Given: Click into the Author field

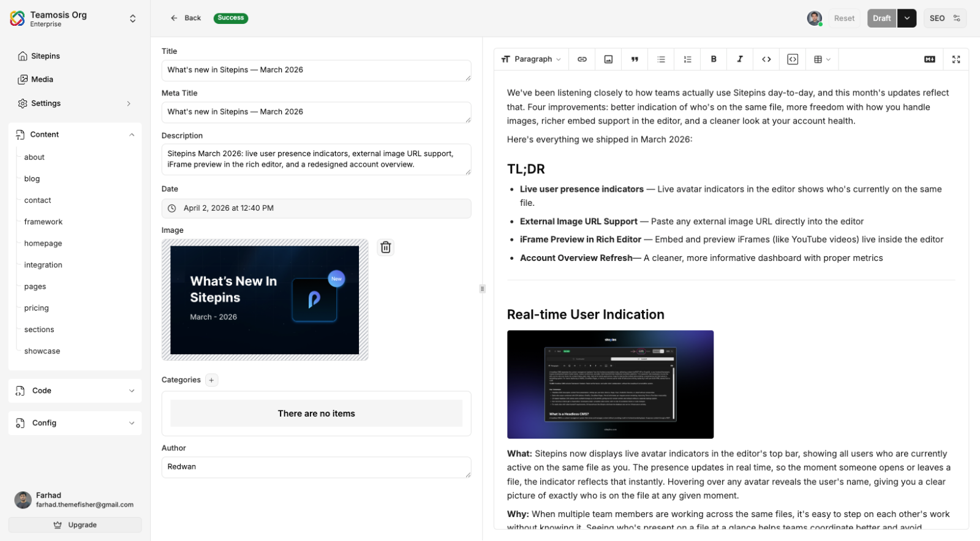Looking at the screenshot, I should (316, 467).
